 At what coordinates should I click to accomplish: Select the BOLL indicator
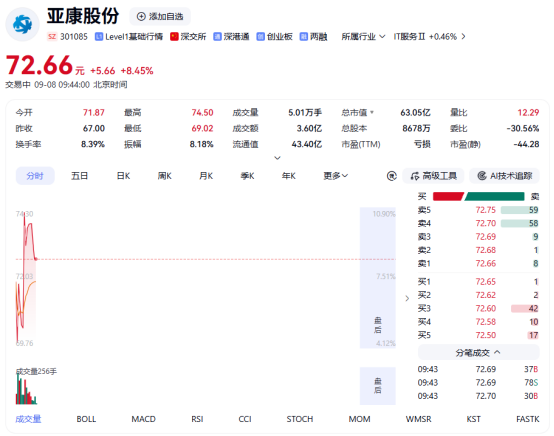coord(86,419)
